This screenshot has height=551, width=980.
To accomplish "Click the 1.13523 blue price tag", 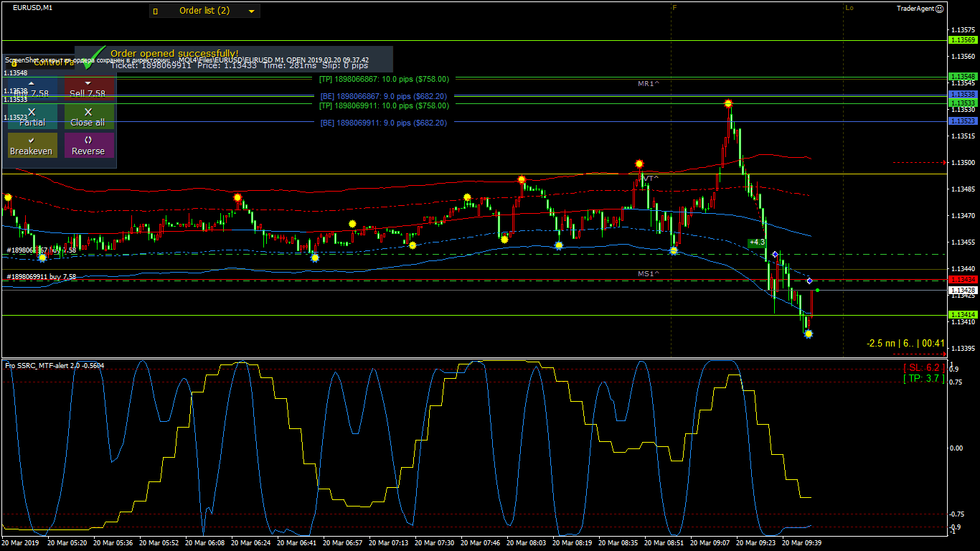I will (x=963, y=121).
